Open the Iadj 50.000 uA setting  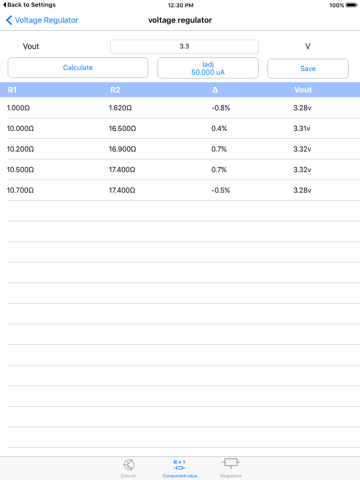[208, 68]
